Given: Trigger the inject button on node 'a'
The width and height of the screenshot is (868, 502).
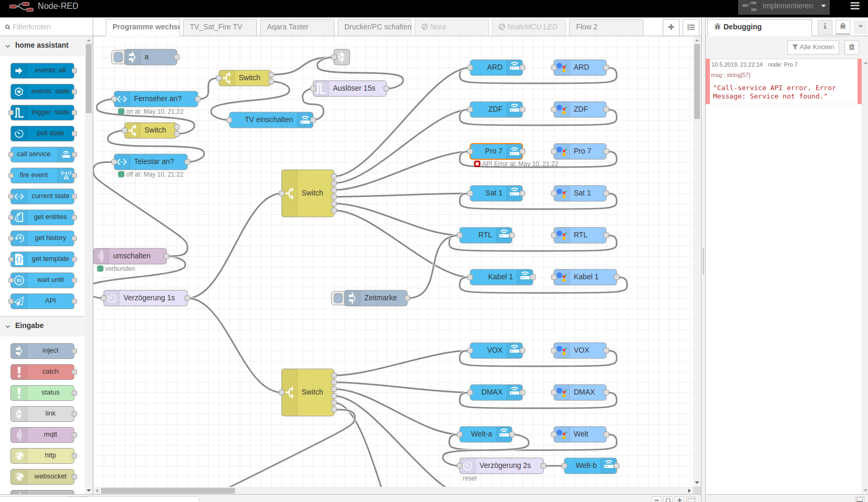Looking at the screenshot, I should coord(118,57).
